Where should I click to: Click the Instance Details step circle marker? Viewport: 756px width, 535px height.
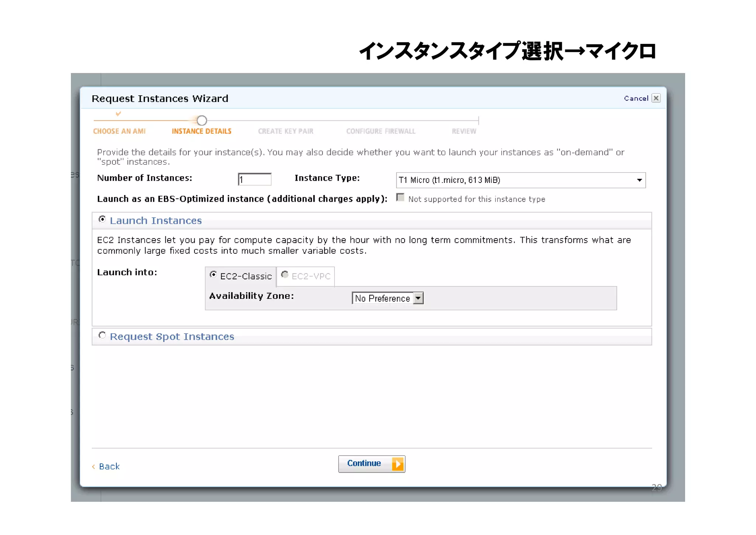[x=202, y=120]
